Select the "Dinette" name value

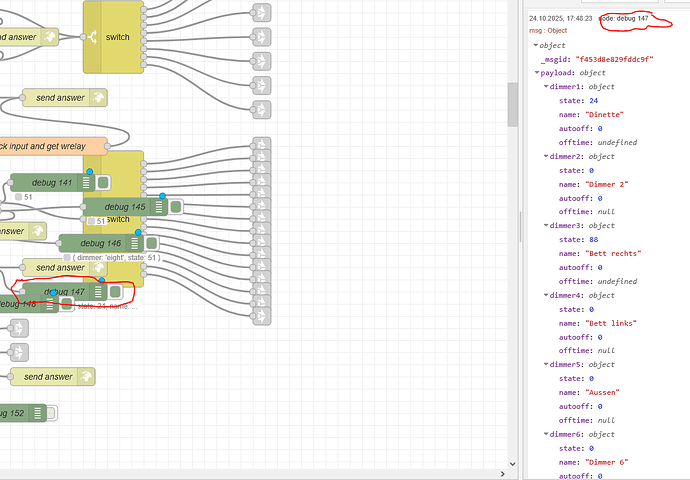pyautogui.click(x=605, y=115)
